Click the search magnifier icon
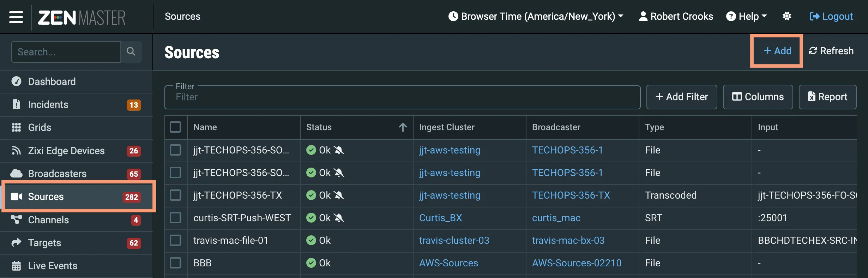 [x=131, y=52]
